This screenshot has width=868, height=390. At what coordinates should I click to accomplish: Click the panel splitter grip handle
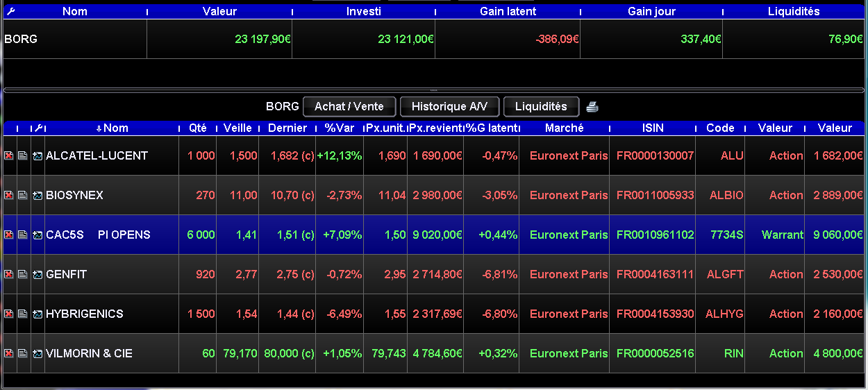click(433, 90)
